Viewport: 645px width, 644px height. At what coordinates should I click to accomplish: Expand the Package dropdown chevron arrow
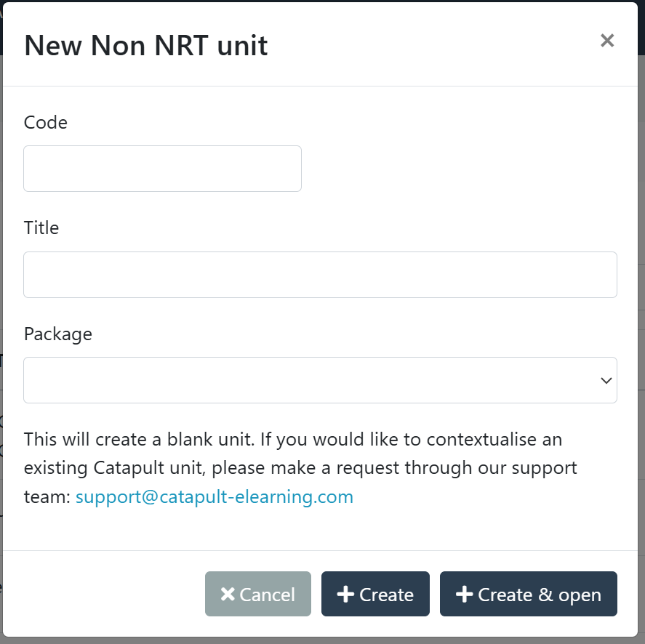pos(606,380)
